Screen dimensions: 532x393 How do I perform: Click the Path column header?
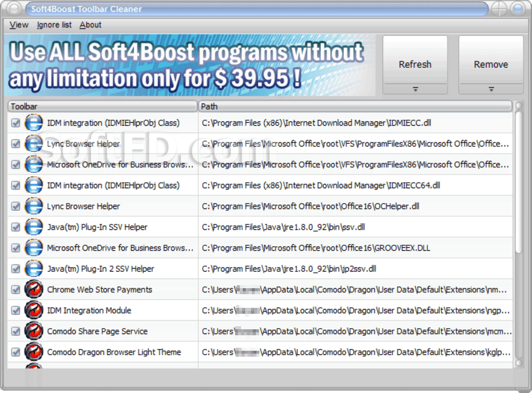(x=355, y=106)
